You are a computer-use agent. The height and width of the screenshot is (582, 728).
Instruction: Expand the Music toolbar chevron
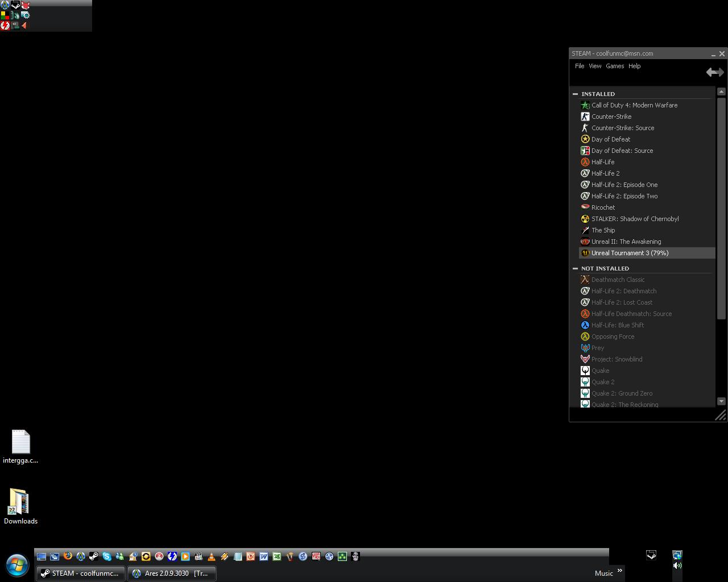[619, 570]
